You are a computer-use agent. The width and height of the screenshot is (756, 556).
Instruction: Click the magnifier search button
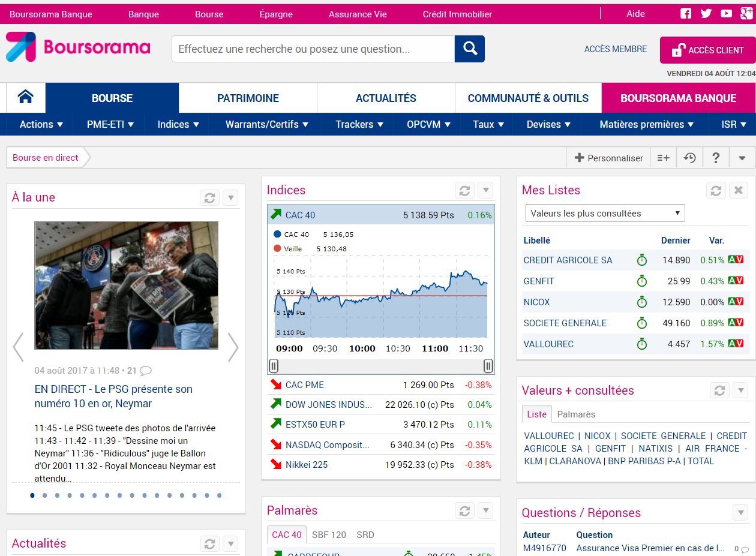tap(470, 49)
